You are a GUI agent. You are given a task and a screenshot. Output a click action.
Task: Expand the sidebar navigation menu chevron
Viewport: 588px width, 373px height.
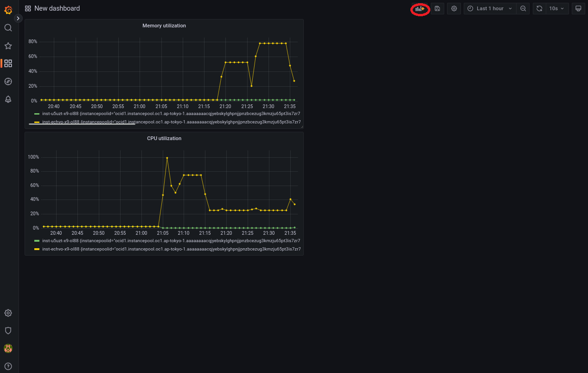18,19
